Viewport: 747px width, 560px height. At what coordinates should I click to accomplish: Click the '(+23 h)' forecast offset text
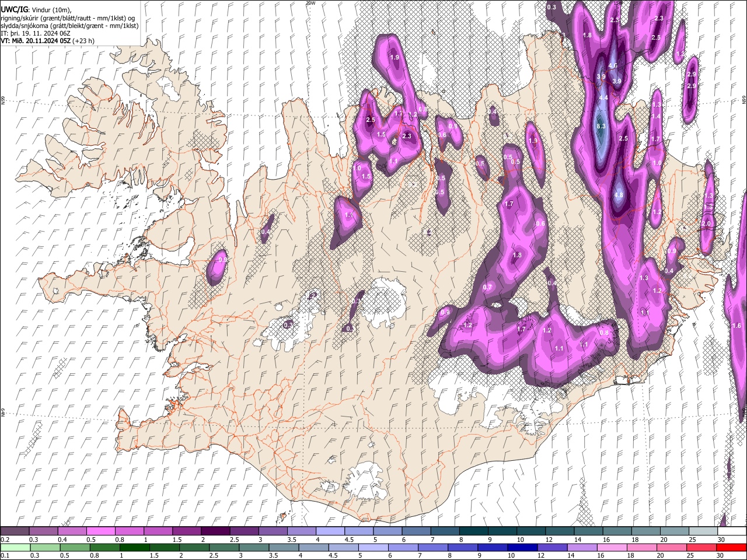(84, 41)
